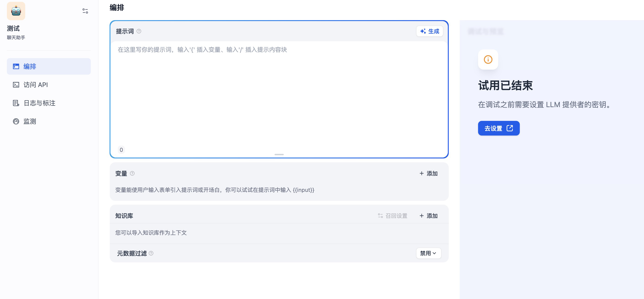
Task: Click the prompt editor resize handle
Action: tap(279, 155)
